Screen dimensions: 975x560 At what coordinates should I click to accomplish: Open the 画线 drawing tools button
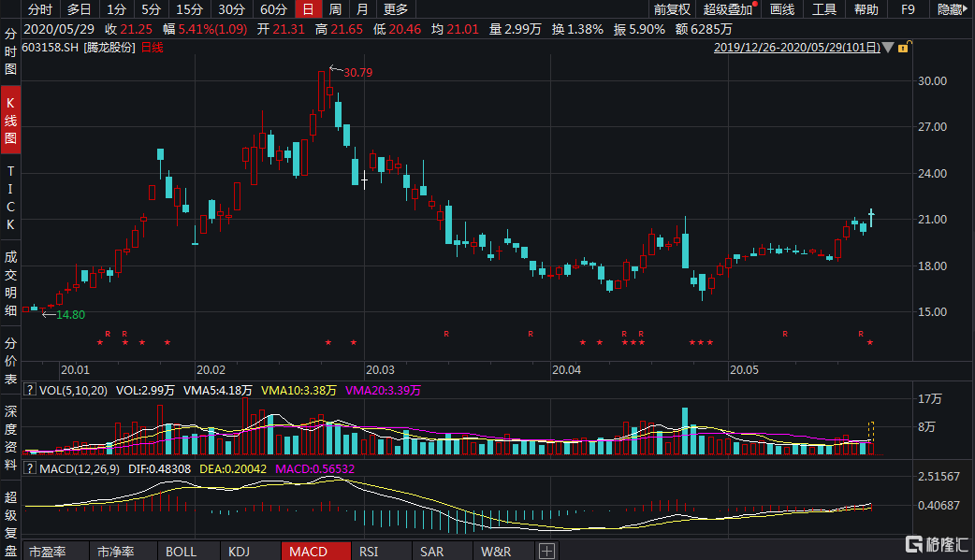pyautogui.click(x=781, y=9)
